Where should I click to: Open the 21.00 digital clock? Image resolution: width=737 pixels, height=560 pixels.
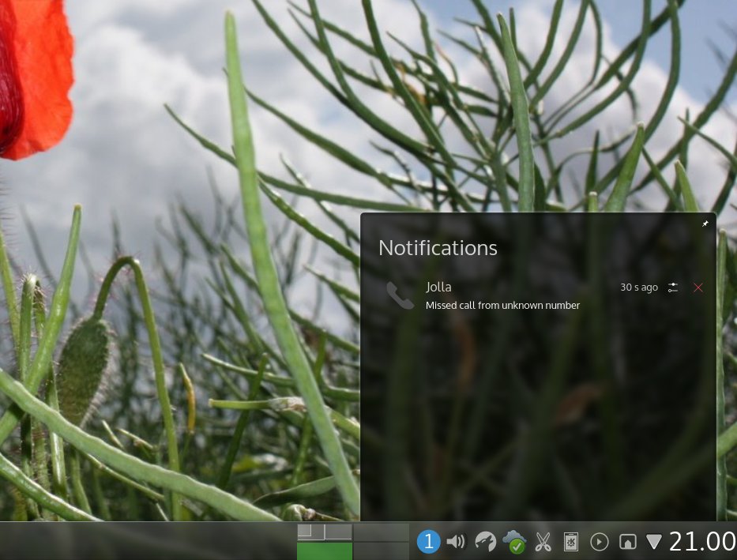pos(703,541)
